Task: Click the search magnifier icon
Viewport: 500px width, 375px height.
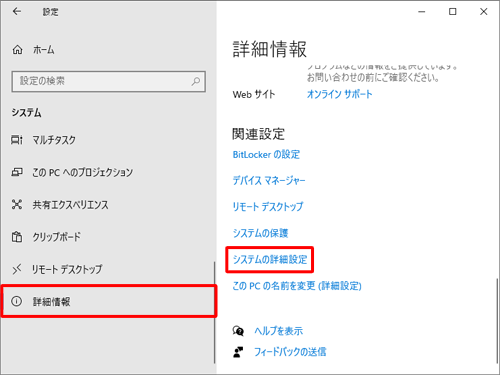Action: tap(196, 81)
